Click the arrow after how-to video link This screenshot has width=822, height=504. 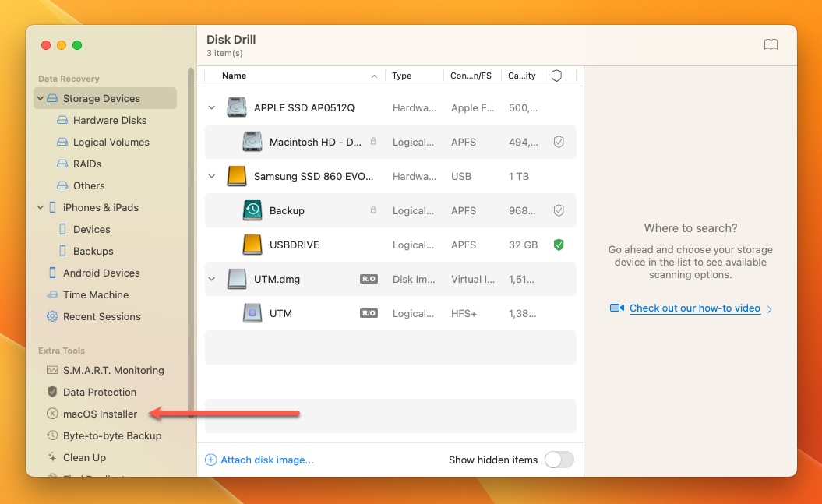coord(769,309)
